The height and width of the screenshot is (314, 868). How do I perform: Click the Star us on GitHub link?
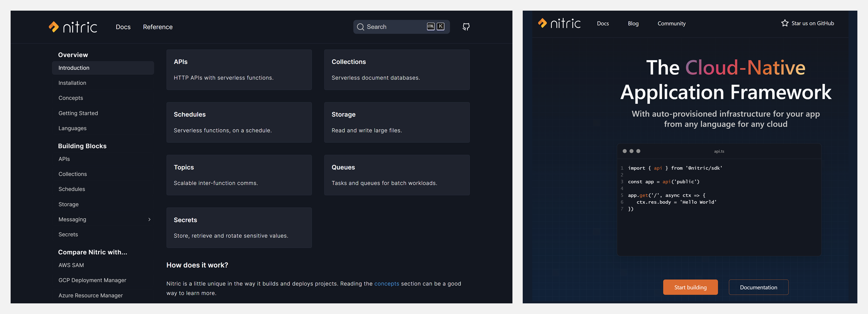click(x=808, y=23)
